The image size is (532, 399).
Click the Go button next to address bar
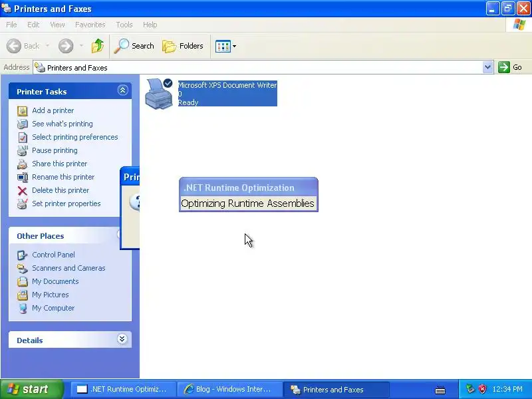510,67
